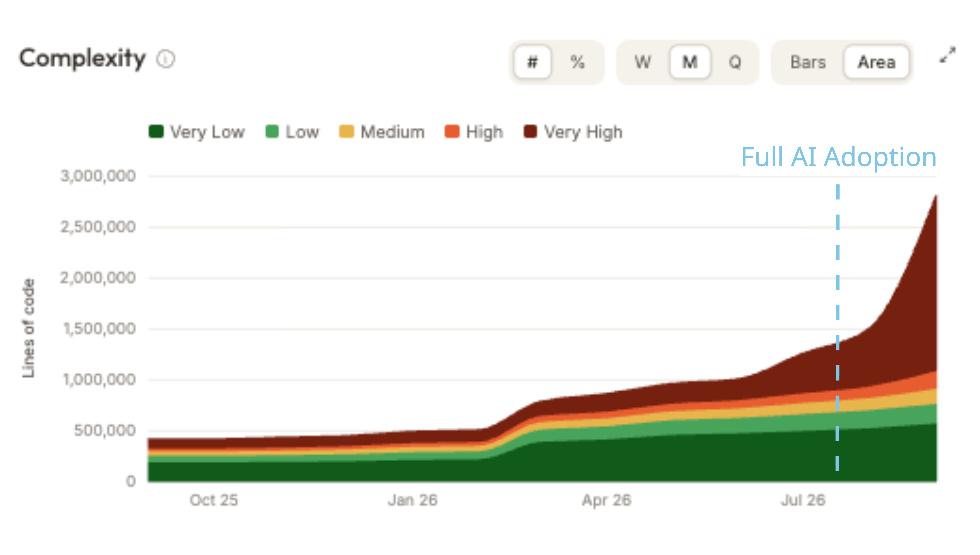980x555 pixels.
Task: Click the Jul 26 axis label
Action: coord(803,500)
